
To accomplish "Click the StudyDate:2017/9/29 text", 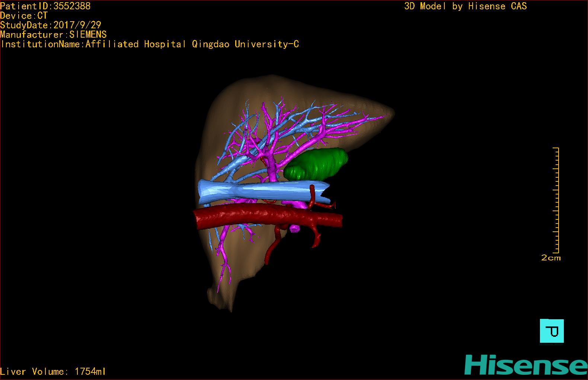I will (51, 25).
